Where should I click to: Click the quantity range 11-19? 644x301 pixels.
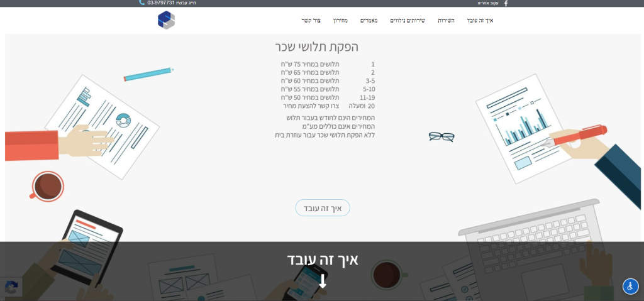point(367,98)
